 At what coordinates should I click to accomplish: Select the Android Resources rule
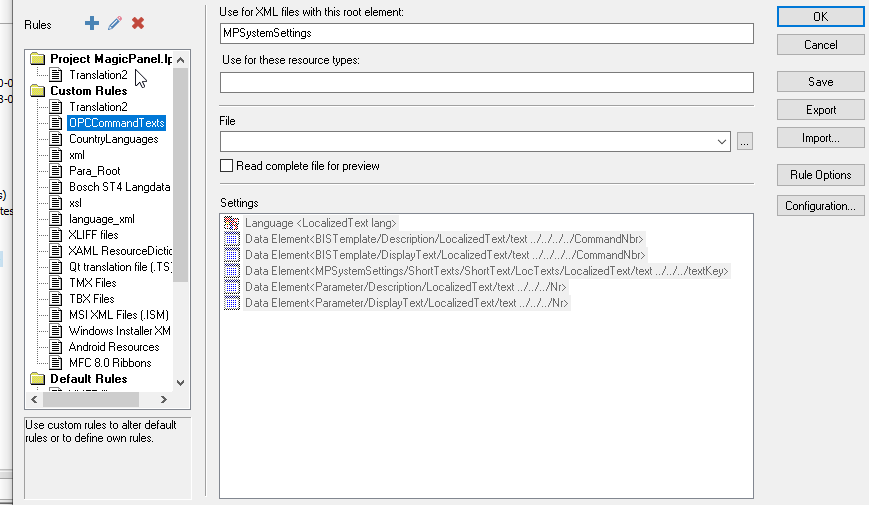pos(113,347)
